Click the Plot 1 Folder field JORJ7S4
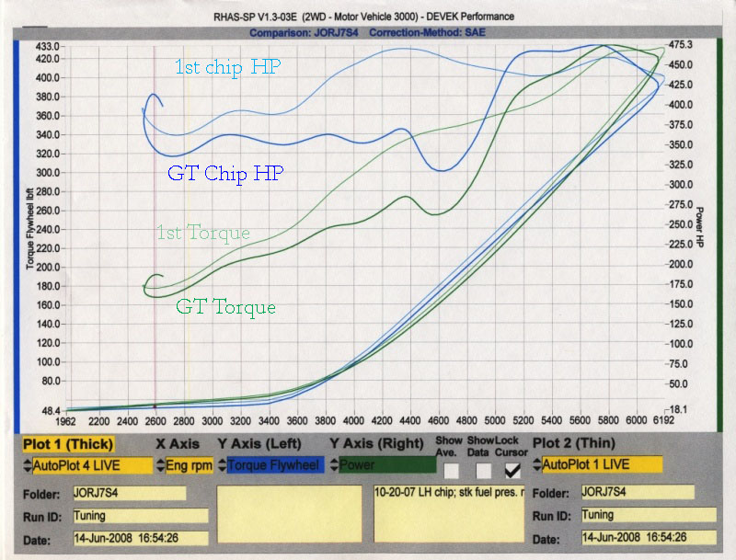 click(130, 494)
